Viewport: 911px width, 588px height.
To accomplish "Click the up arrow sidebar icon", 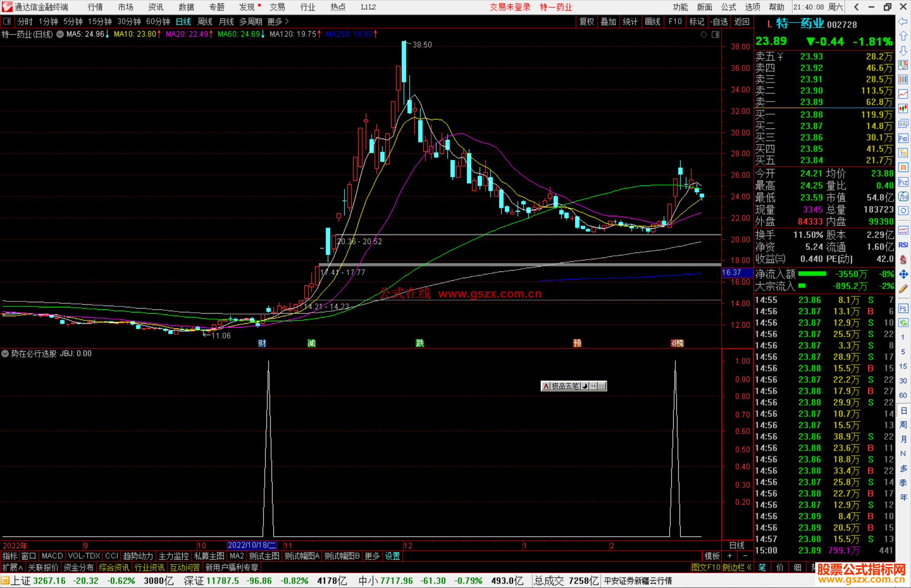I will click(x=903, y=36).
